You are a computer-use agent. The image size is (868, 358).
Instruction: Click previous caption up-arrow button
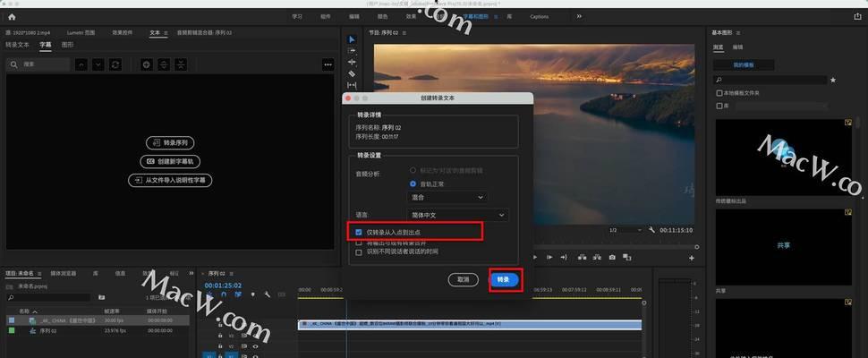pyautogui.click(x=81, y=64)
